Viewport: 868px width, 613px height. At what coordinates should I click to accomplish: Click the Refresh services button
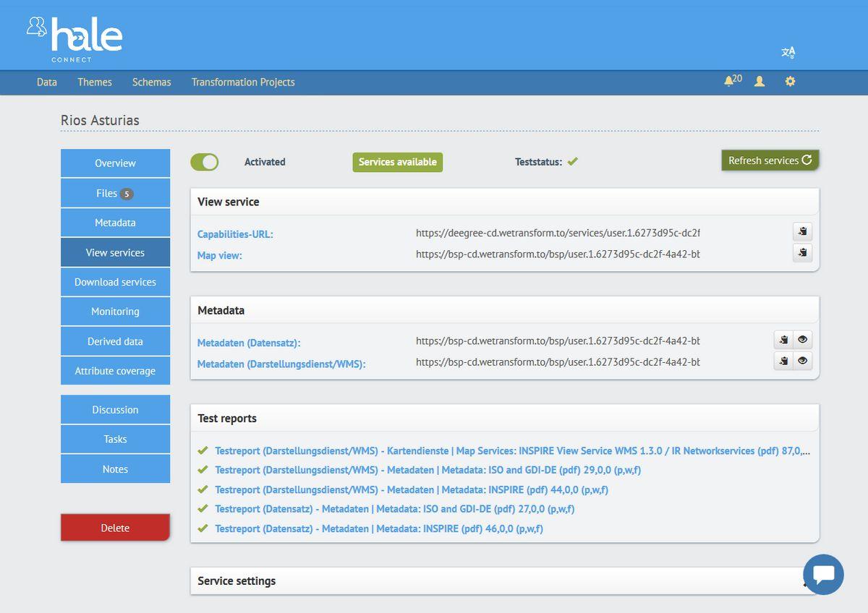[x=770, y=160]
